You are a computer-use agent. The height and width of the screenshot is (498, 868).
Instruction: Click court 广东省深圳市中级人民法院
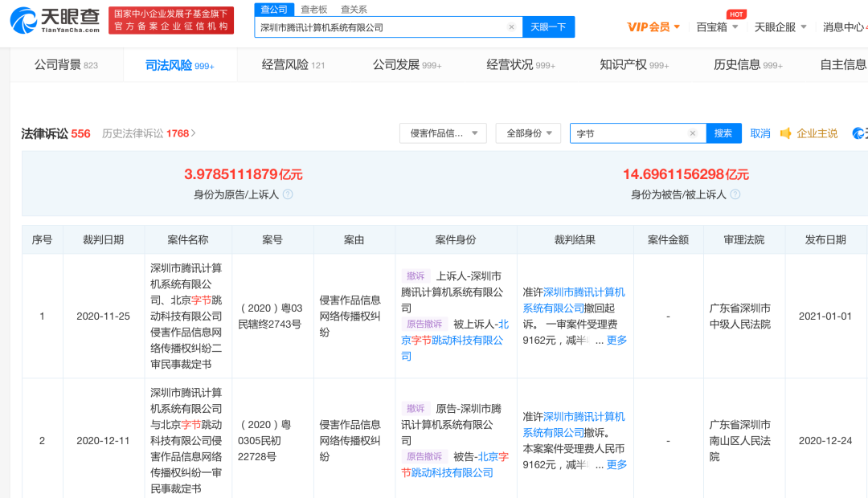point(740,316)
